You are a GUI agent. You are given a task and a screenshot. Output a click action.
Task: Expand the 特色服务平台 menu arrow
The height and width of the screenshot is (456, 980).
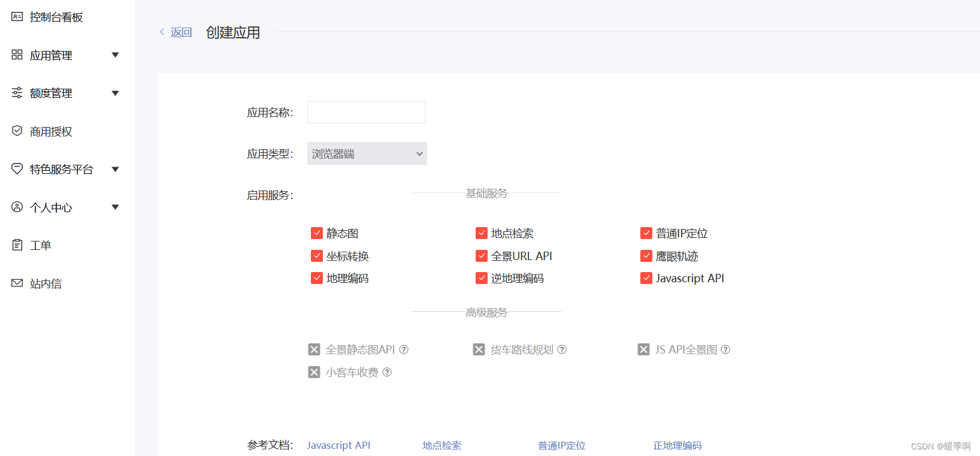(x=116, y=169)
